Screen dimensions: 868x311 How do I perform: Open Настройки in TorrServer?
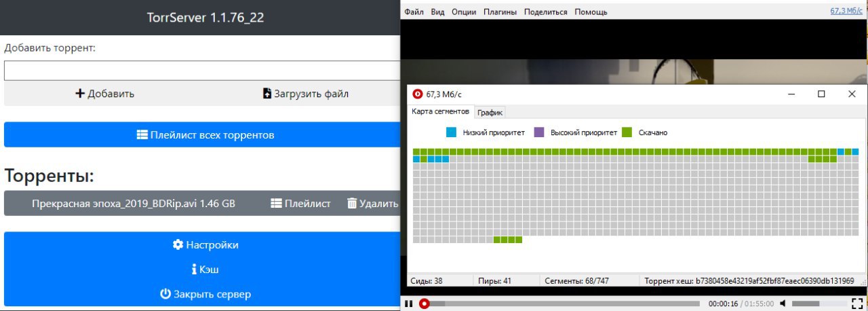(x=202, y=244)
